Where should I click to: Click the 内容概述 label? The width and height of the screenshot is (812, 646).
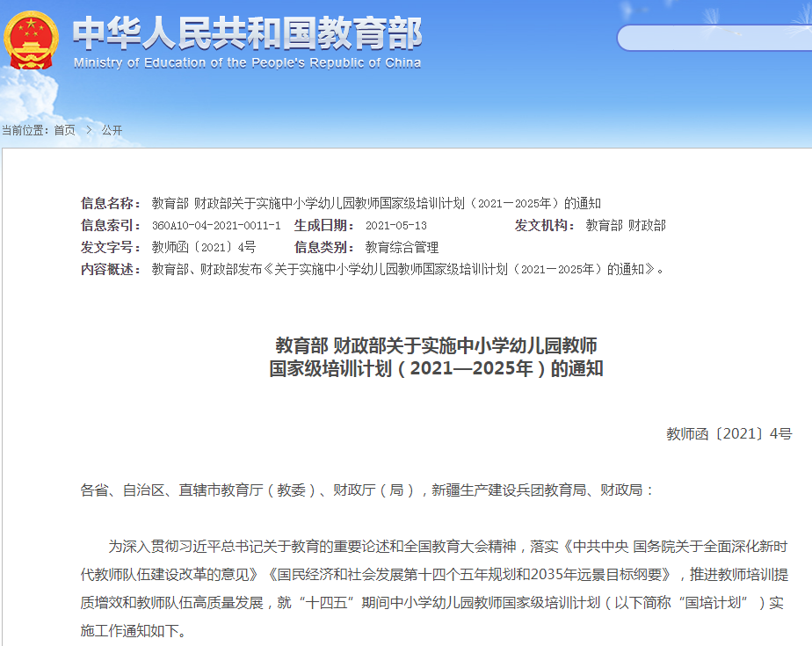point(111,269)
